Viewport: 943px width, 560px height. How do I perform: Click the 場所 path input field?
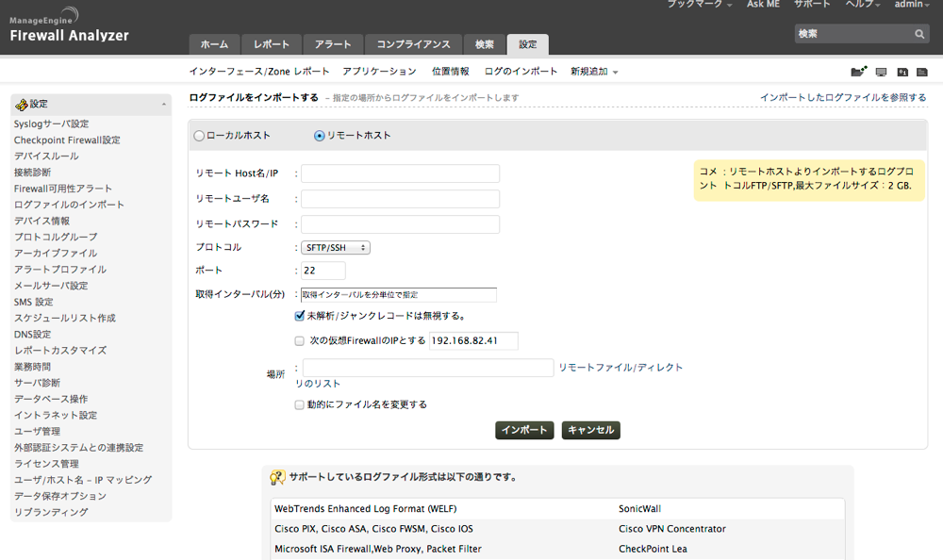[427, 368]
